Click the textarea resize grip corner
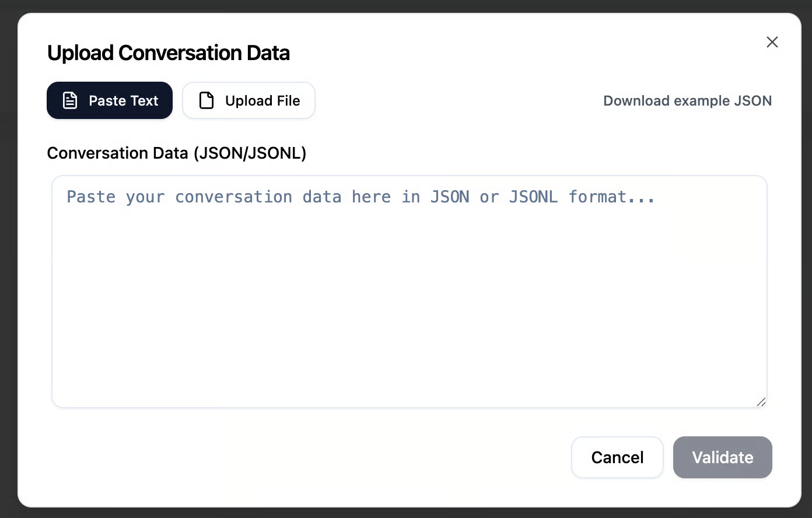812x518 pixels. click(761, 402)
